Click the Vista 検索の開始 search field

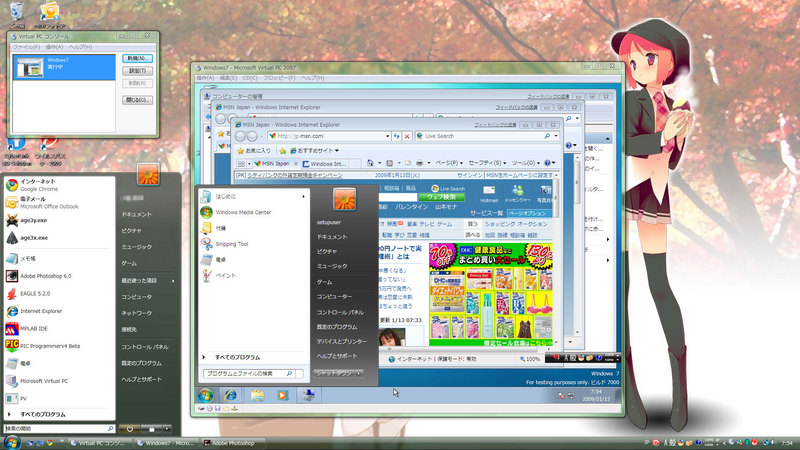[59, 429]
